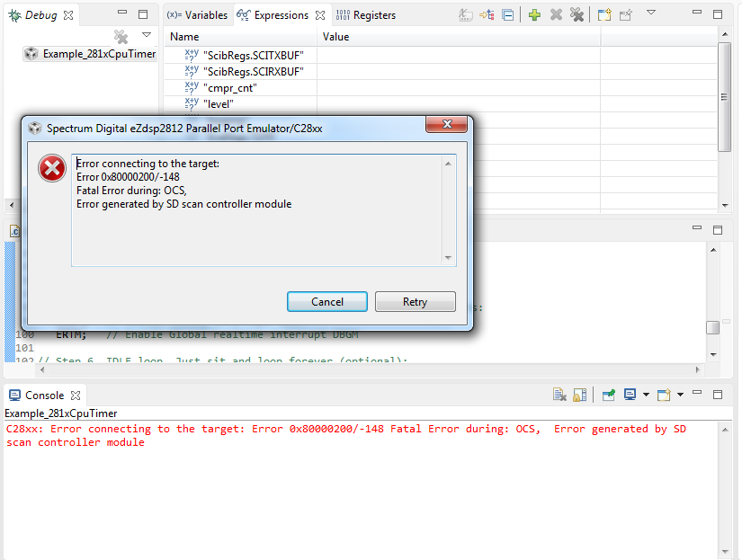Click the Pin Console icon

pyautogui.click(x=609, y=395)
